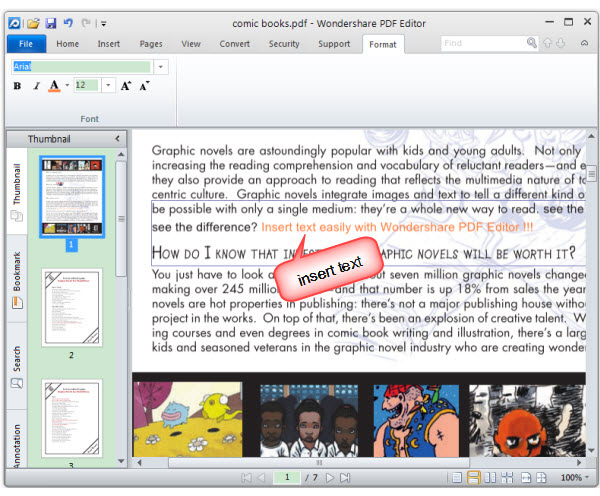Find previous result with up arrow
This screenshot has width=600, height=496.
tap(548, 43)
